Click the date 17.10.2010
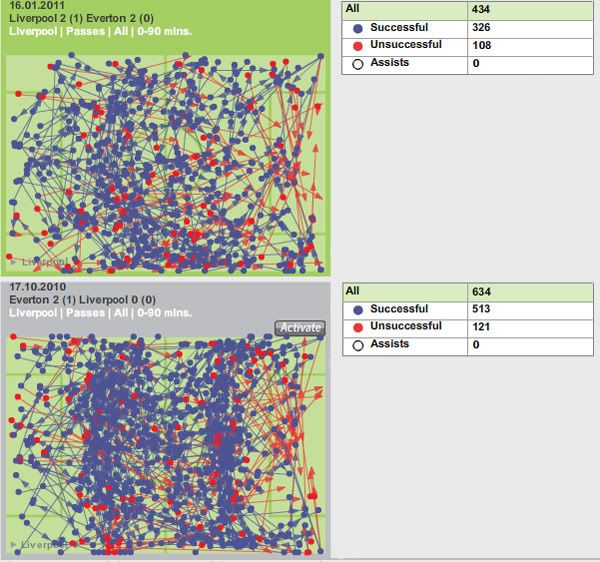 (x=38, y=287)
